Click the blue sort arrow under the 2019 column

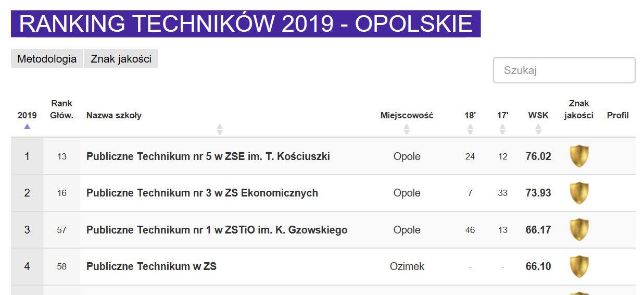(27, 126)
